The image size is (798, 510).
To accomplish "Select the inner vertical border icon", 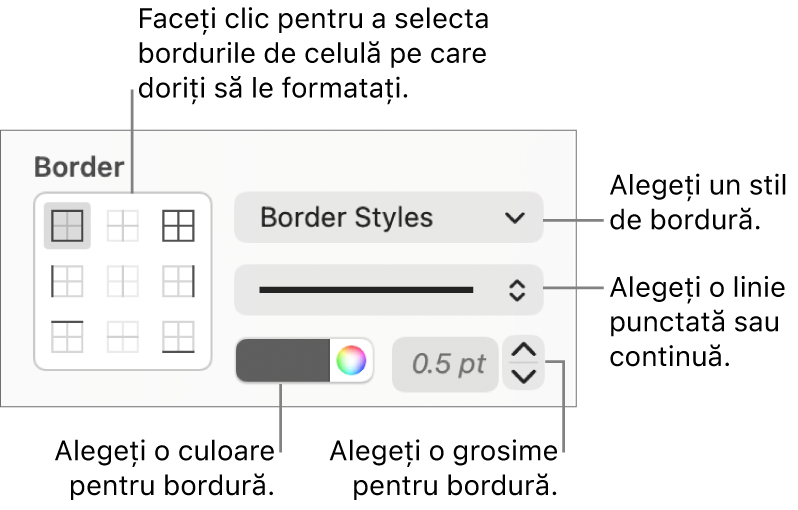I will (123, 281).
